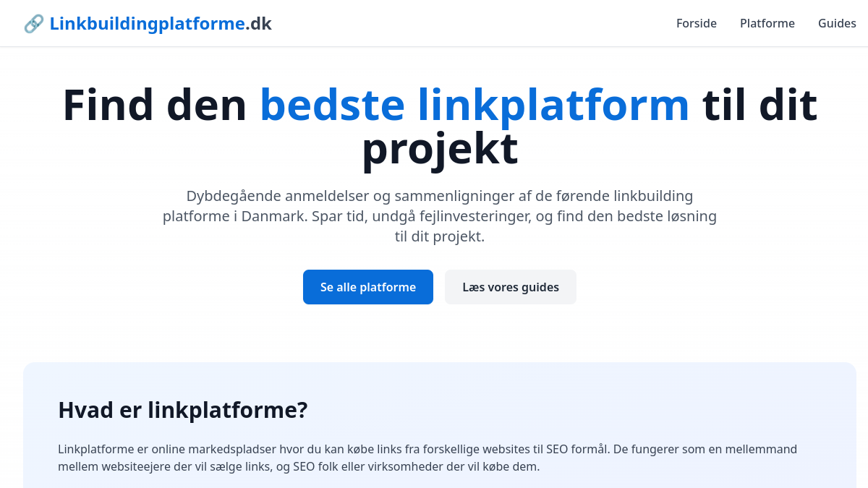This screenshot has height=488, width=868.
Task: Click the blue "bedste linkplatform" headline text
Action: (475, 105)
